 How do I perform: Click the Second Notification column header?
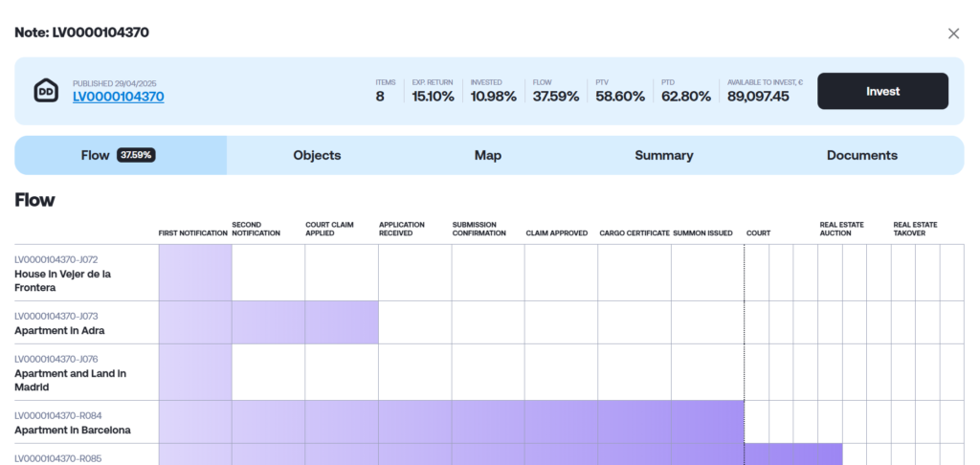pos(256,229)
